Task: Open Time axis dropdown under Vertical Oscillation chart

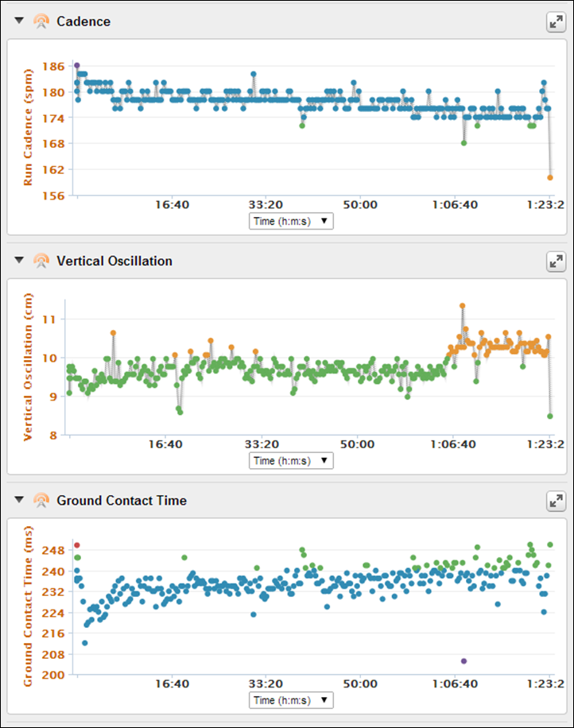Action: pyautogui.click(x=291, y=461)
